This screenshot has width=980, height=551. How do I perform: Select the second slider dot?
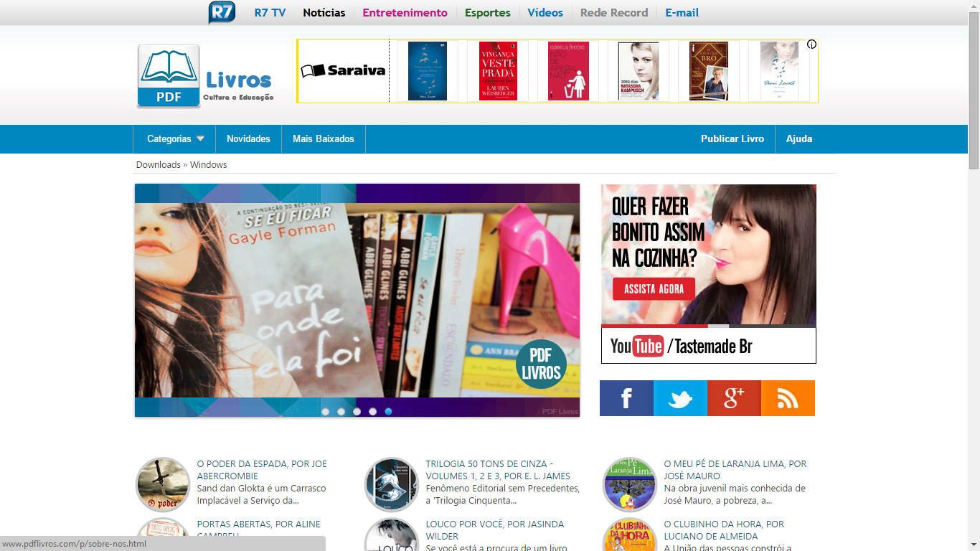point(341,412)
